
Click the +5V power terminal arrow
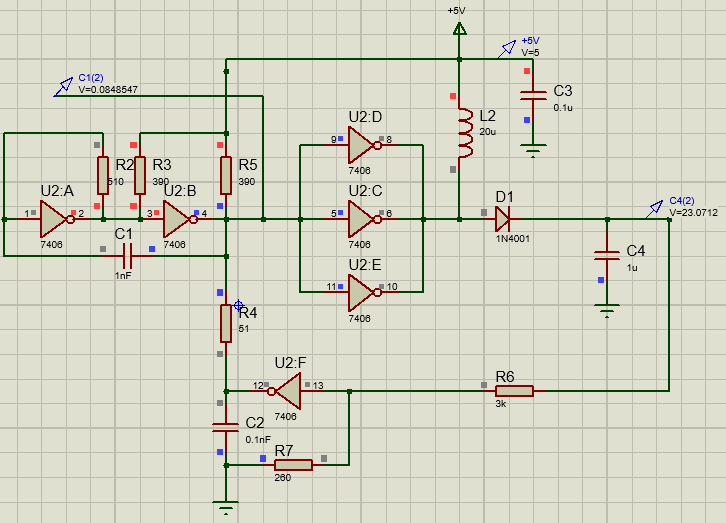(x=459, y=29)
